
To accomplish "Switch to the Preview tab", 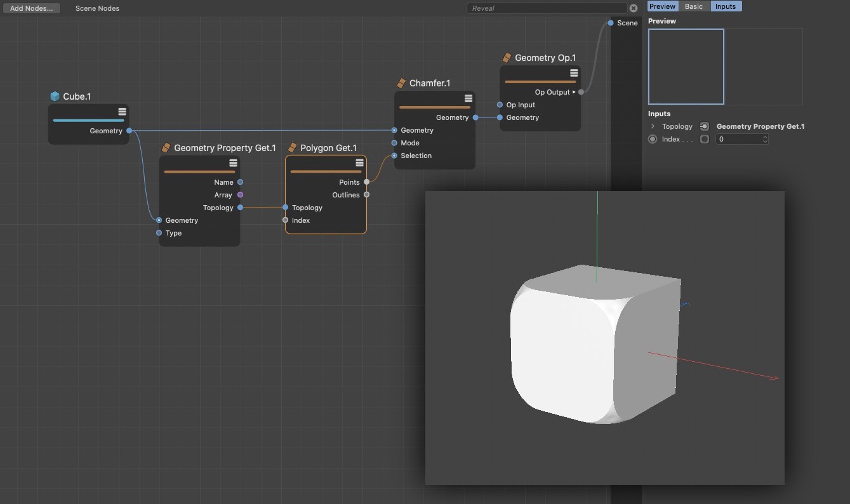I will (662, 6).
